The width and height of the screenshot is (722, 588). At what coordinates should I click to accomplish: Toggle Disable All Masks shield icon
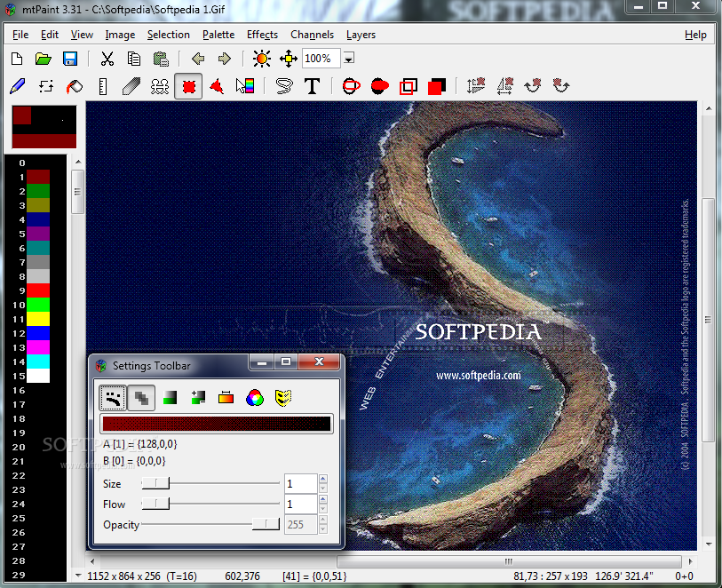(282, 397)
